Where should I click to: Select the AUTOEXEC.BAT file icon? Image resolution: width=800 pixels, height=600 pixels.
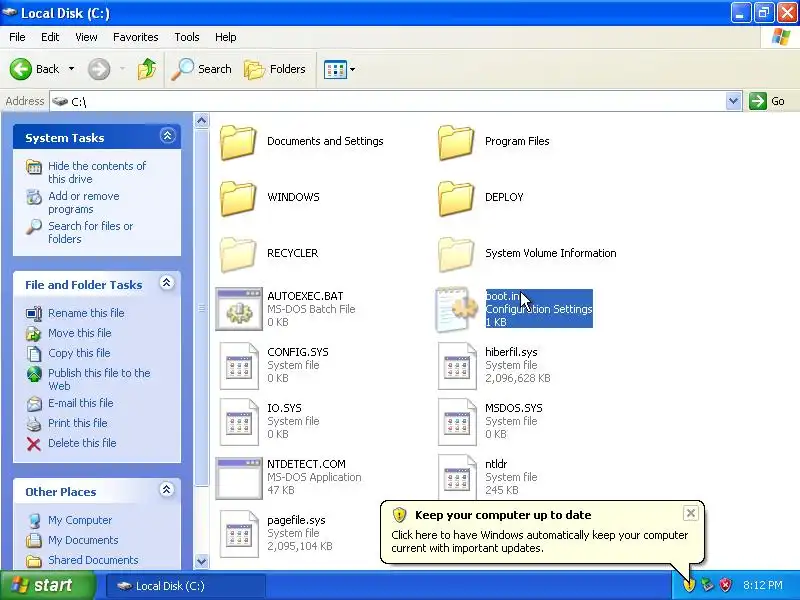point(239,309)
